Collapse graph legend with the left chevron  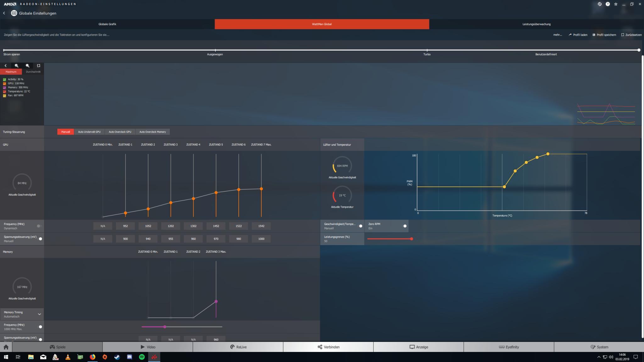(5, 66)
